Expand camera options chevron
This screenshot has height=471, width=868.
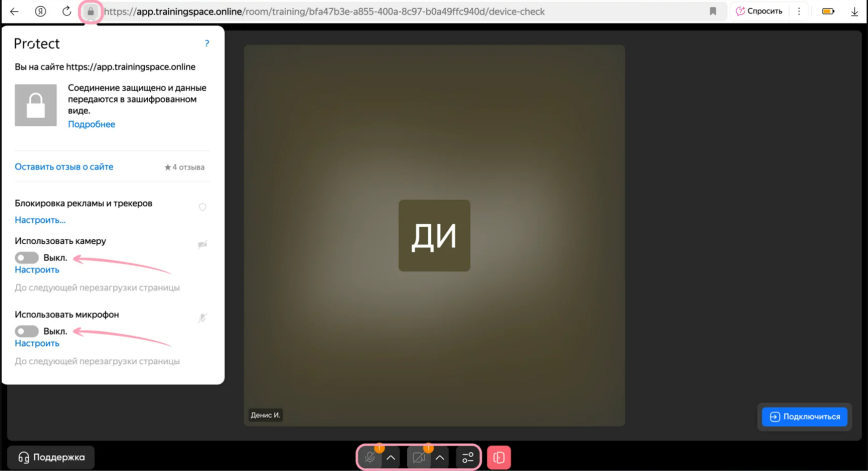click(x=440, y=457)
